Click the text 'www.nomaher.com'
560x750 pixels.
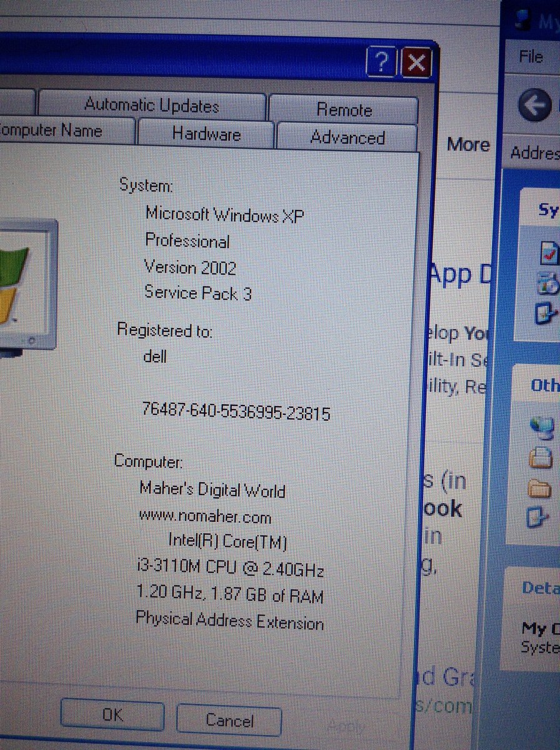coord(205,517)
